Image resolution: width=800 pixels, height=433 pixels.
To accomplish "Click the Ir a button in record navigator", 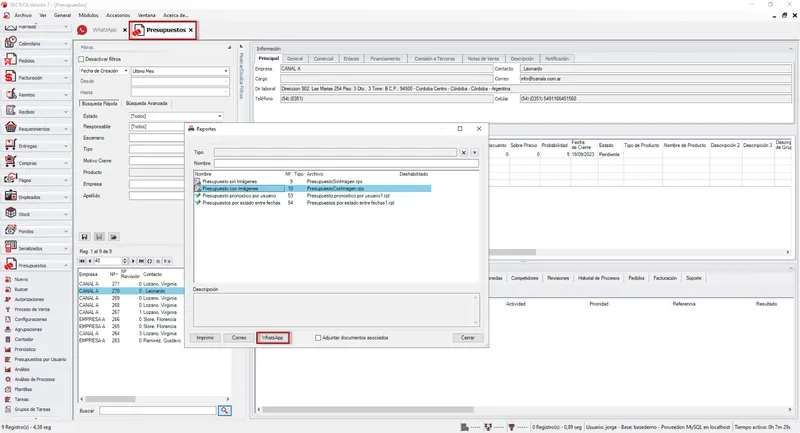I will [x=167, y=261].
